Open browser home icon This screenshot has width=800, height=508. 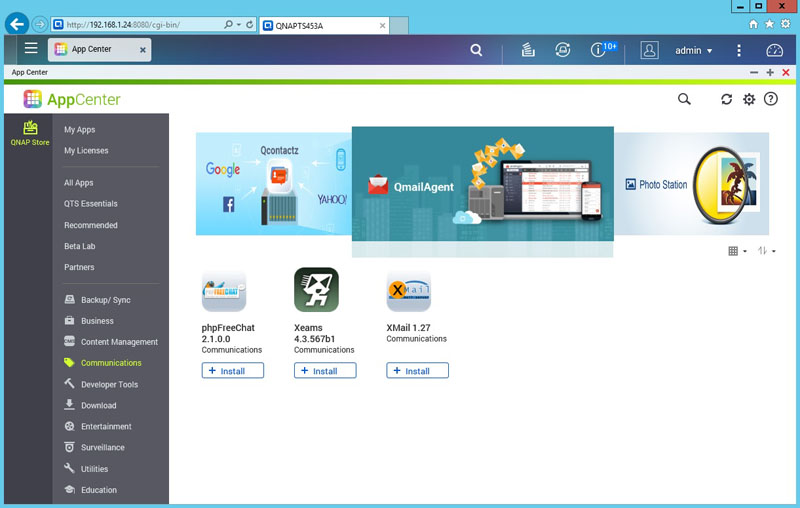tap(753, 24)
